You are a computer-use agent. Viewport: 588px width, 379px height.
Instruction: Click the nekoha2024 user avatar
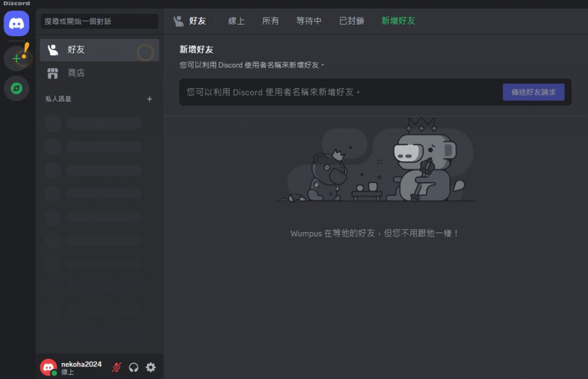tap(49, 368)
